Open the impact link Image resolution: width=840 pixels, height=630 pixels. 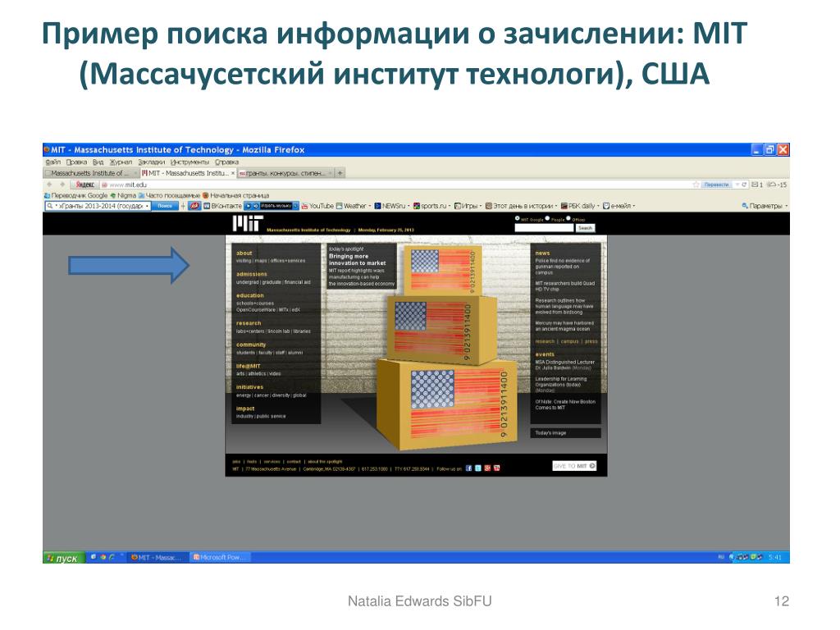pos(244,409)
